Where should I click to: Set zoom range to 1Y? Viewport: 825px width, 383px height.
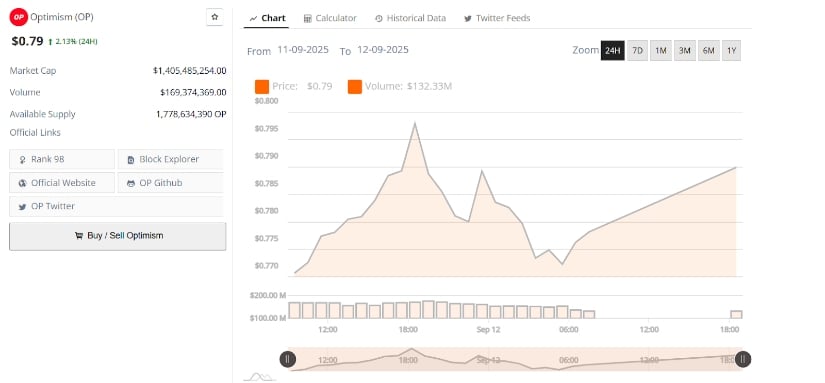[731, 51]
